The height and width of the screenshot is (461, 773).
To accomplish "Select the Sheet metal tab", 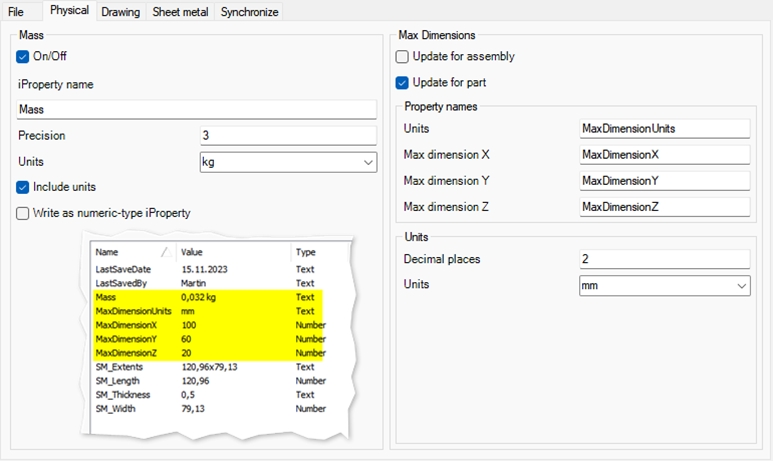I will [x=181, y=12].
